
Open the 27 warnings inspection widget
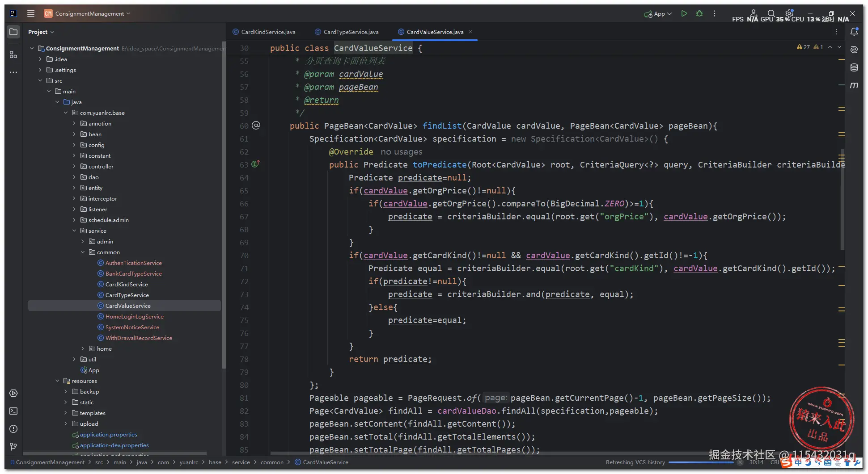coord(803,47)
